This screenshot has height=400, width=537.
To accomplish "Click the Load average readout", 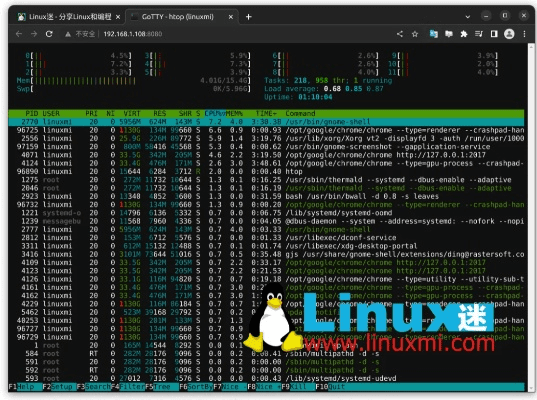I will coord(324,89).
